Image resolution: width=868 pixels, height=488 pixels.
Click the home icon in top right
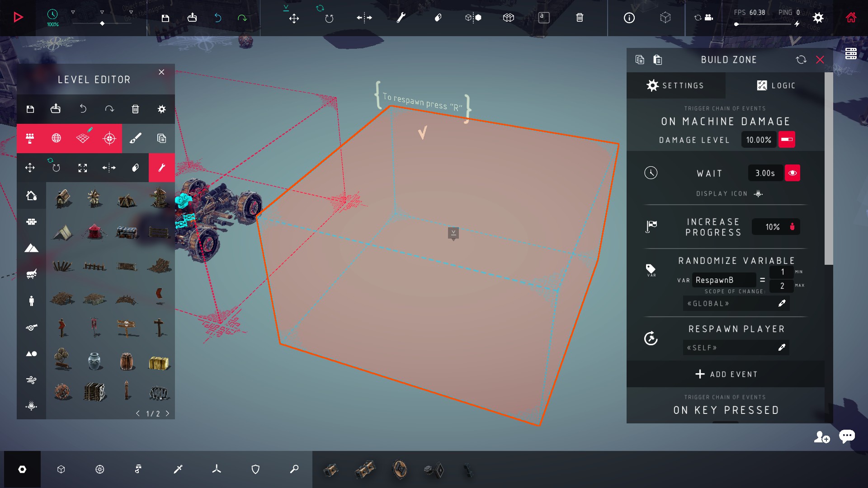[851, 18]
